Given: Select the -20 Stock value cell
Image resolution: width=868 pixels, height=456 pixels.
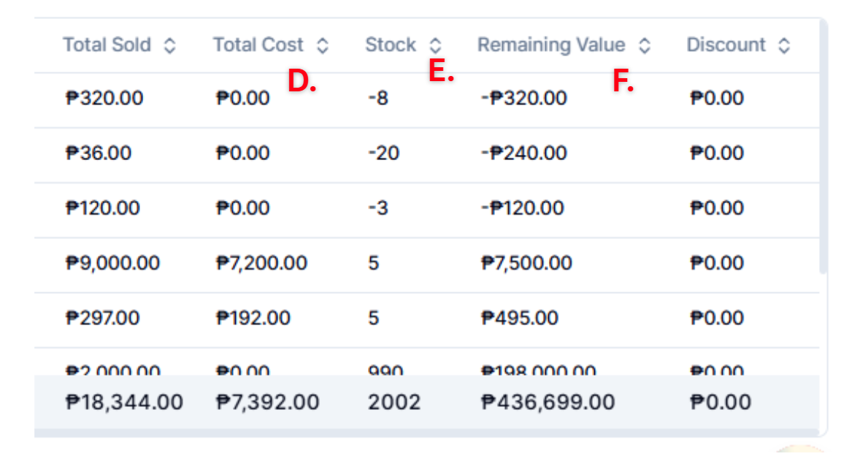Looking at the screenshot, I should click(x=383, y=153).
